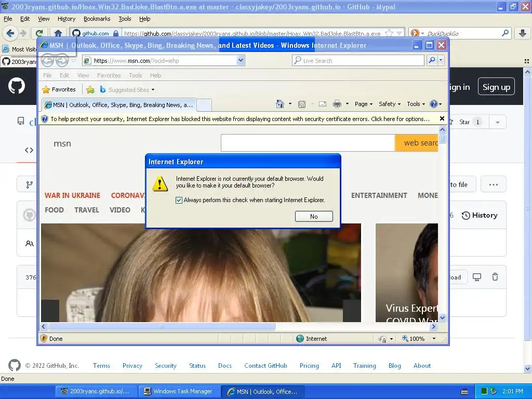Open the IE File menu
This screenshot has width=532, height=399.
[47, 75]
